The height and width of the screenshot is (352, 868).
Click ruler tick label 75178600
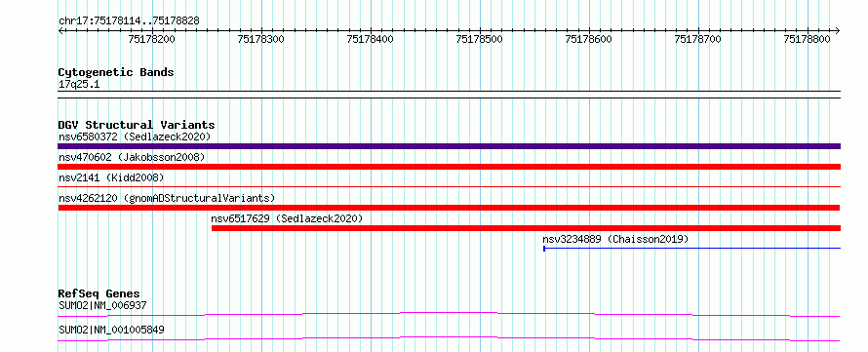point(588,39)
